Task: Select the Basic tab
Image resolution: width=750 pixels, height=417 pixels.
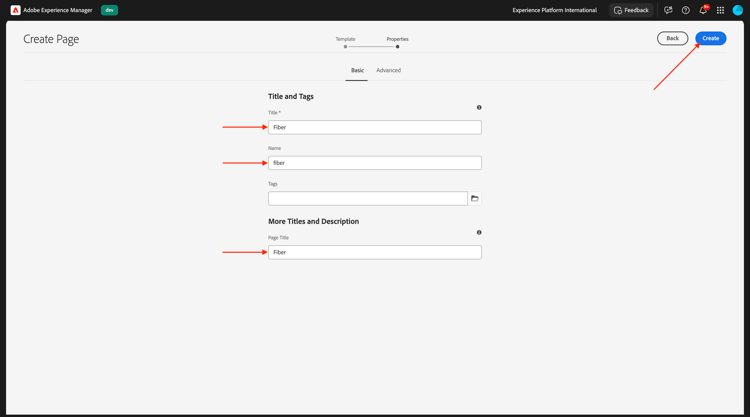Action: tap(357, 70)
